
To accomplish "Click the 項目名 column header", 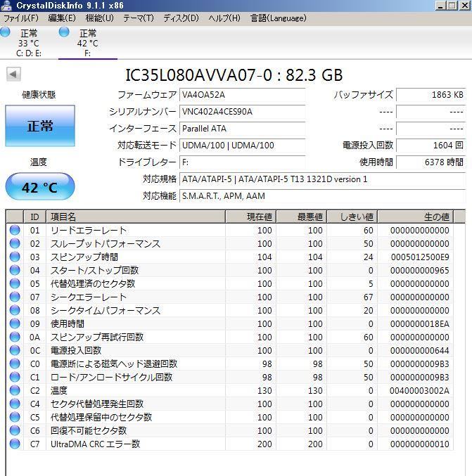I will 136,217.
